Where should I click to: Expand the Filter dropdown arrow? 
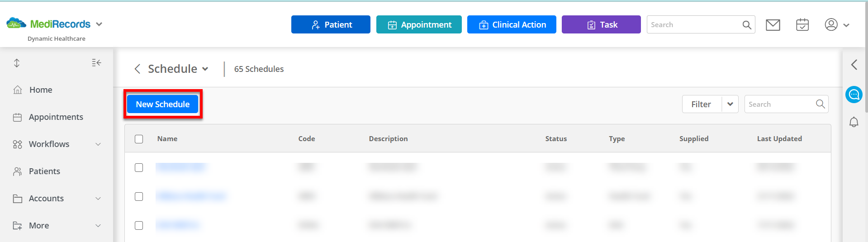tap(730, 104)
